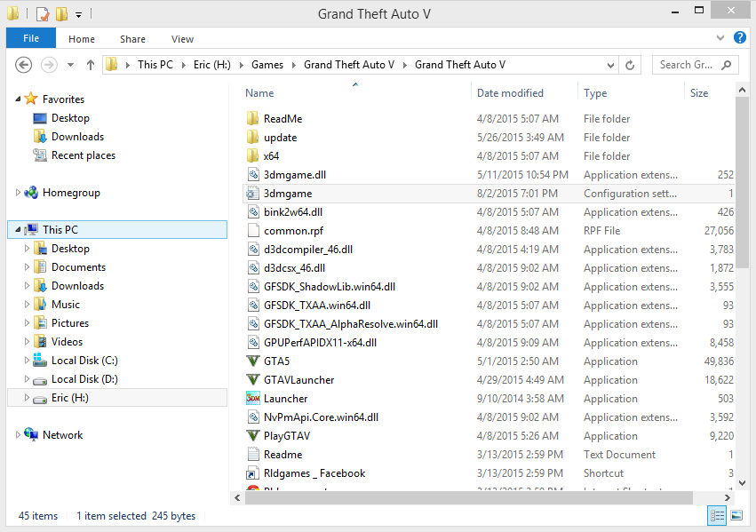Expand the Eric (H:) drive node
The height and width of the screenshot is (532, 756).
(x=27, y=398)
